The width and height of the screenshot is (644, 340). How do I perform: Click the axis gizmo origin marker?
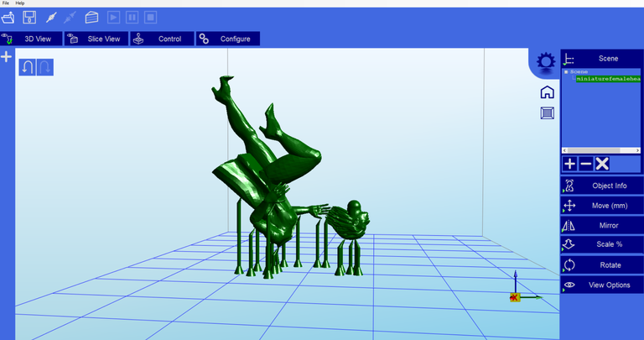point(515,297)
